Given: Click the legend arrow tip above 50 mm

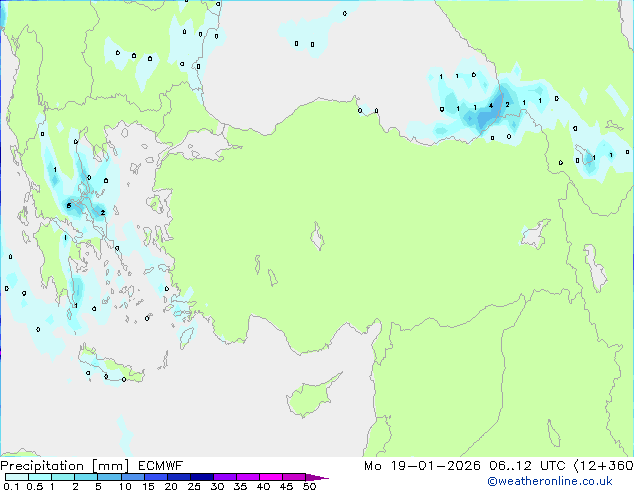Looking at the screenshot, I should [317, 478].
